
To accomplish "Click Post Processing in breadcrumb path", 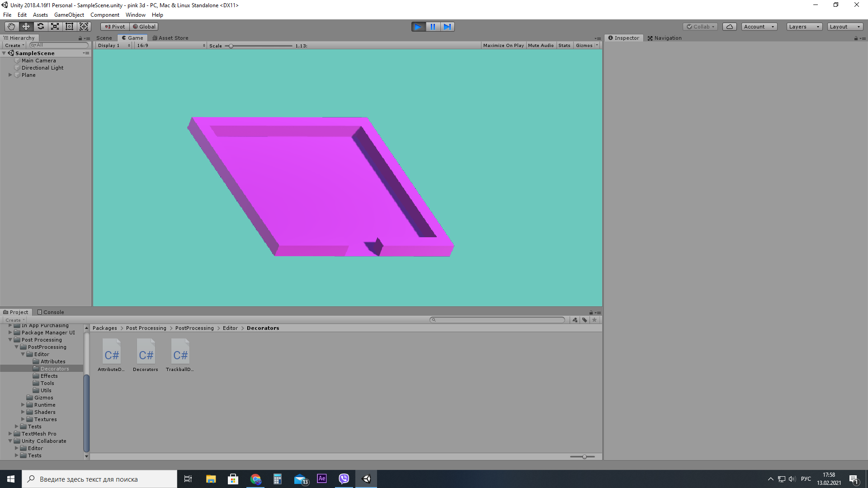I will coord(146,328).
